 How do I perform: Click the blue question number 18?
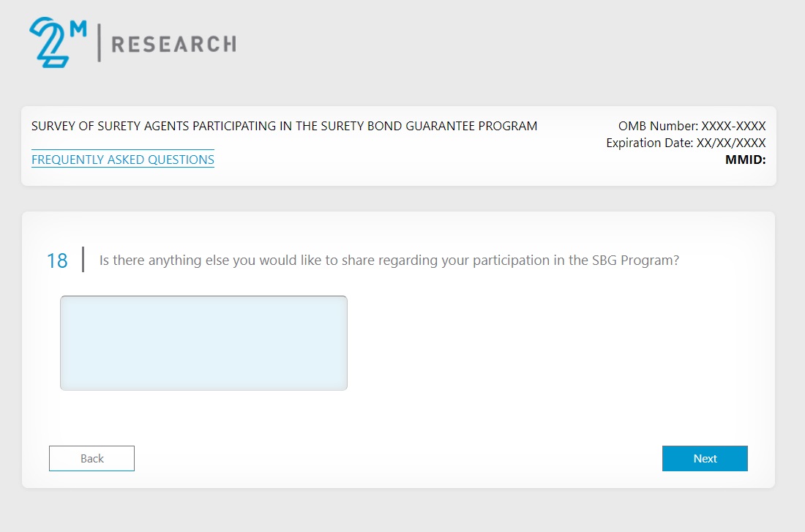click(57, 261)
